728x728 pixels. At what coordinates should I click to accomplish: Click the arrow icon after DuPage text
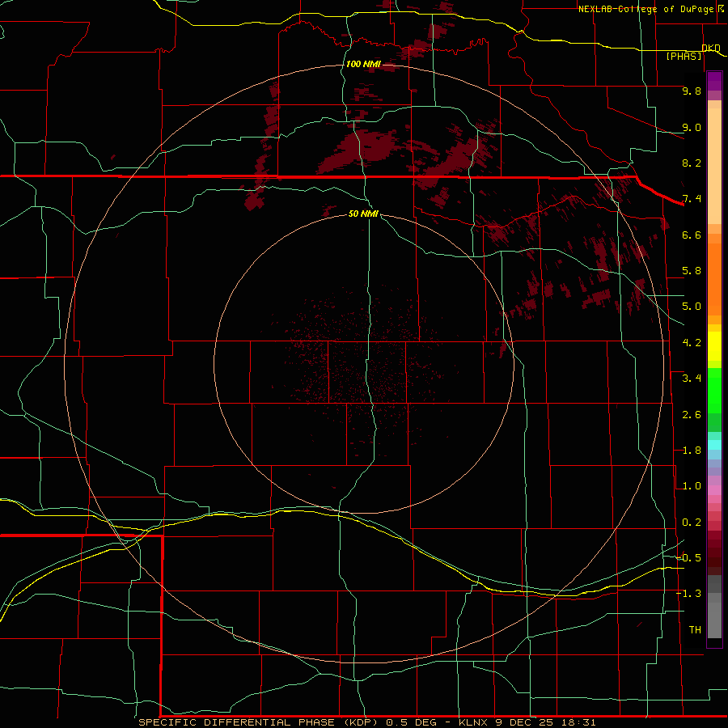click(722, 9)
